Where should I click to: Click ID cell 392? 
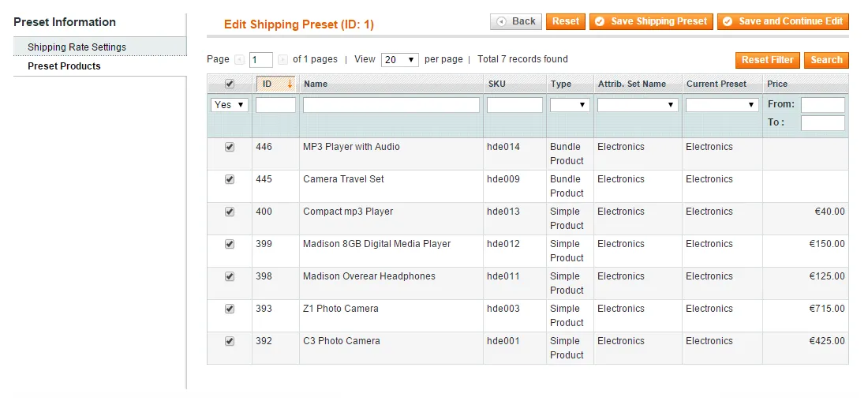[264, 341]
